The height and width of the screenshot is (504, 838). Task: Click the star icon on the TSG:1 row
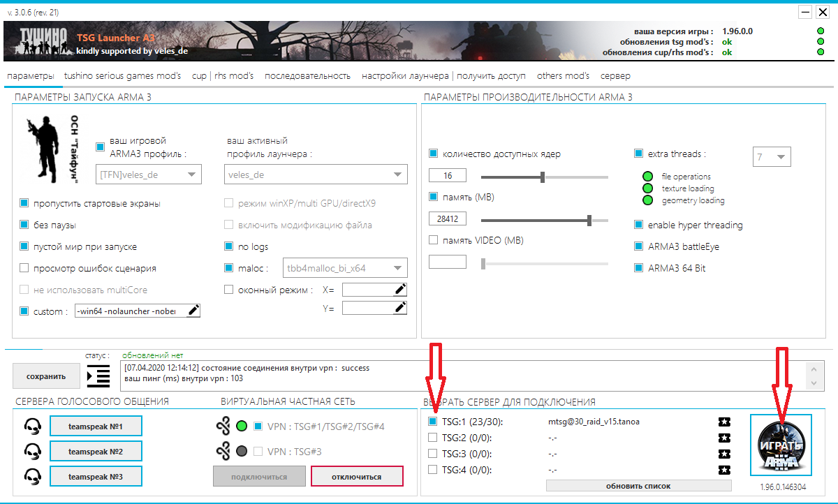[x=725, y=422]
